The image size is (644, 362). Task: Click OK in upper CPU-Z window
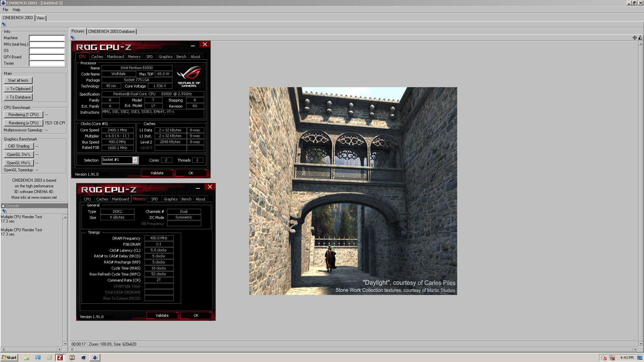coord(191,173)
